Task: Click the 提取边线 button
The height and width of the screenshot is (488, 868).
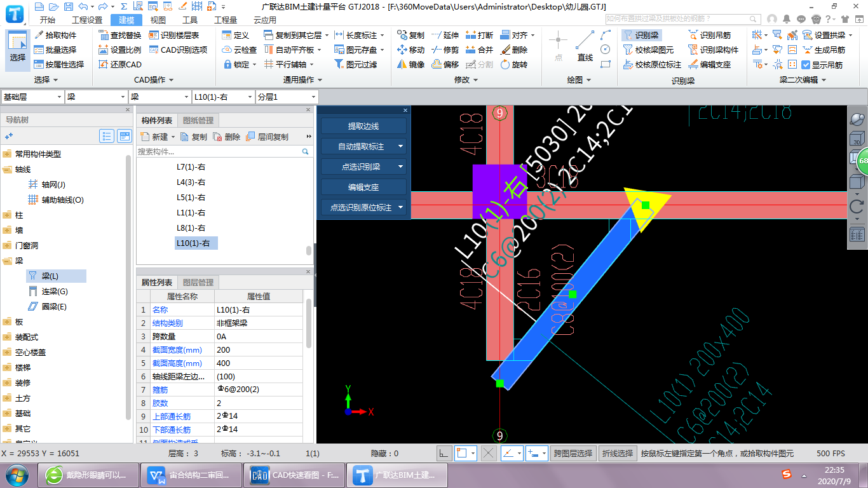Action: click(x=363, y=126)
